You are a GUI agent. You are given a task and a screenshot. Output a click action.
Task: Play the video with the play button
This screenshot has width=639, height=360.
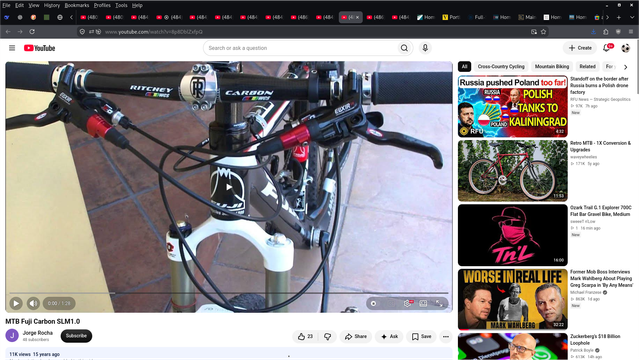coord(16,303)
